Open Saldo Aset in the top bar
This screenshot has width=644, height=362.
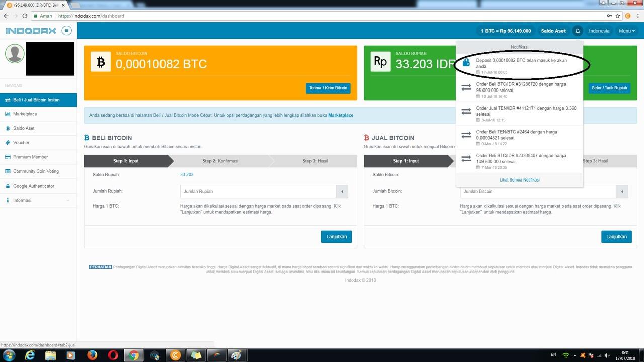coord(553,31)
